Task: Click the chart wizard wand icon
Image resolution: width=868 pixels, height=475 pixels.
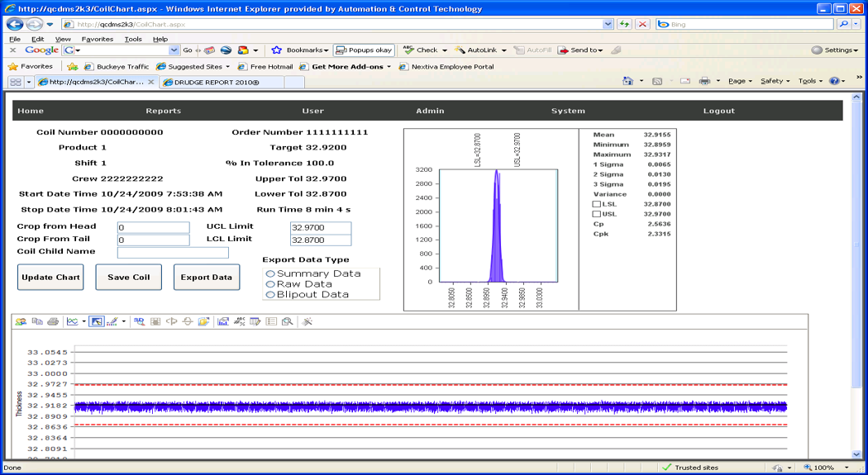Action: coord(308,321)
